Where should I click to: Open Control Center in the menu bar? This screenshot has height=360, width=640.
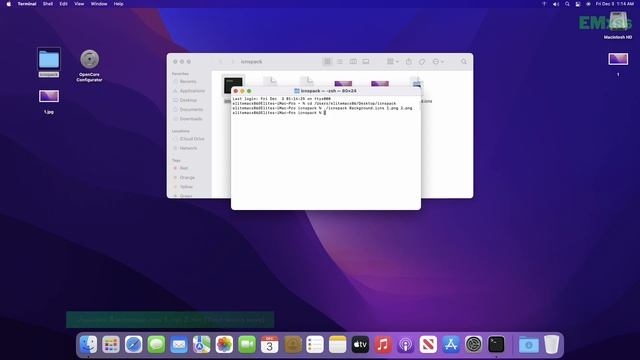578,4
